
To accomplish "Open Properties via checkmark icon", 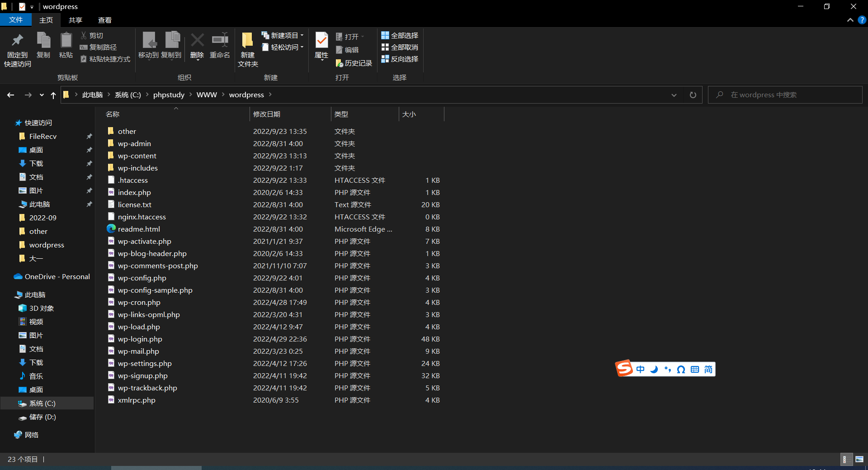I will tap(321, 41).
